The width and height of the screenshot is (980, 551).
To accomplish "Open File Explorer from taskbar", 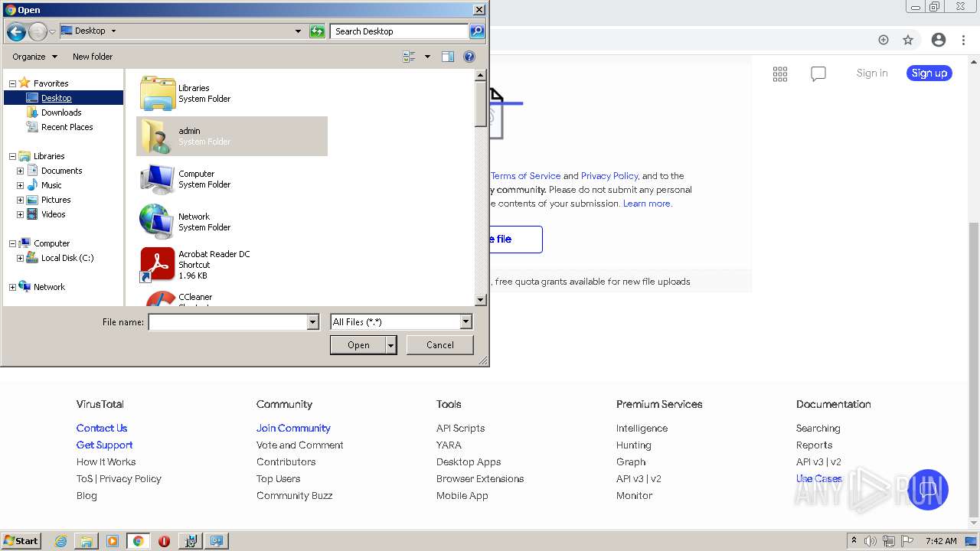I will (x=87, y=541).
